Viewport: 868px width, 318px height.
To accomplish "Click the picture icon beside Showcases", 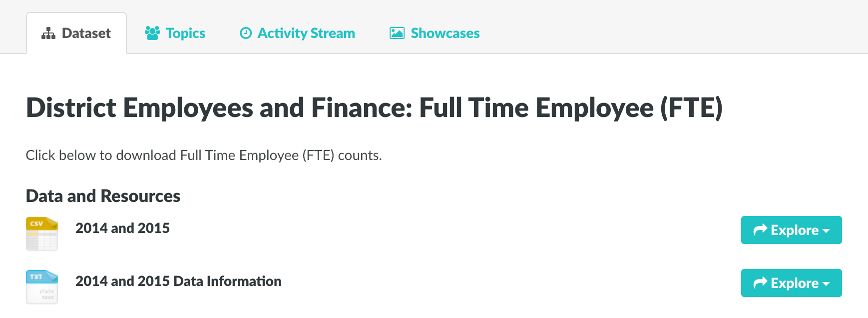I will [x=397, y=33].
